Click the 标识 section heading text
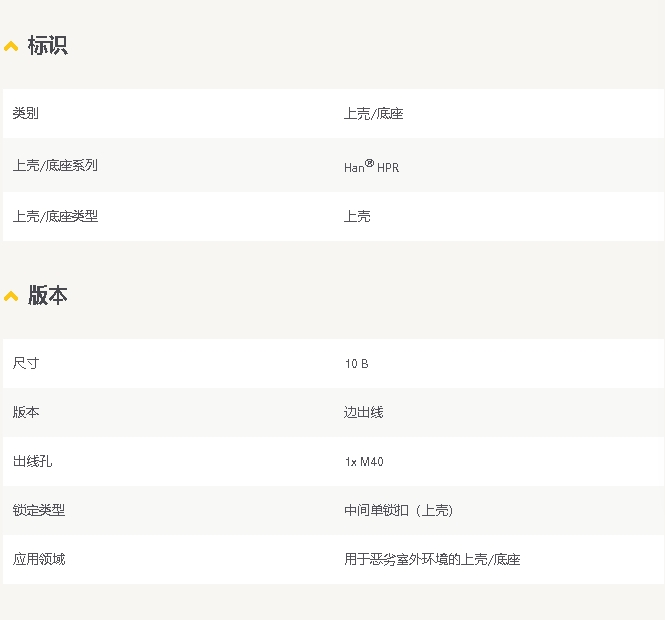Image resolution: width=665 pixels, height=620 pixels. 48,46
